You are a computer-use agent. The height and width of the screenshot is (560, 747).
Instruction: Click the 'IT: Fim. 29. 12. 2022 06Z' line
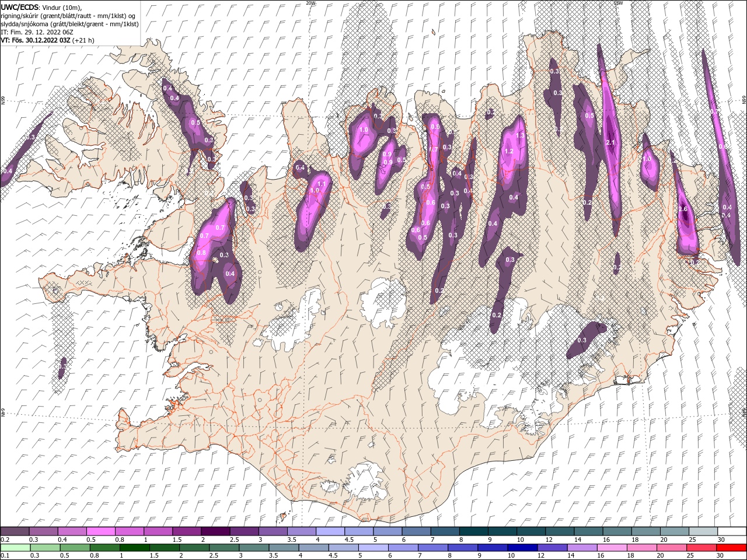click(x=37, y=32)
